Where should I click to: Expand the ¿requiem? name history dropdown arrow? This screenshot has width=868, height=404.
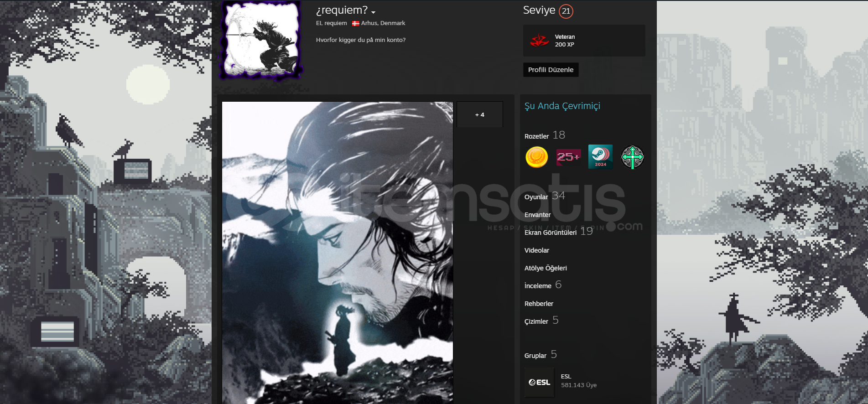[373, 12]
